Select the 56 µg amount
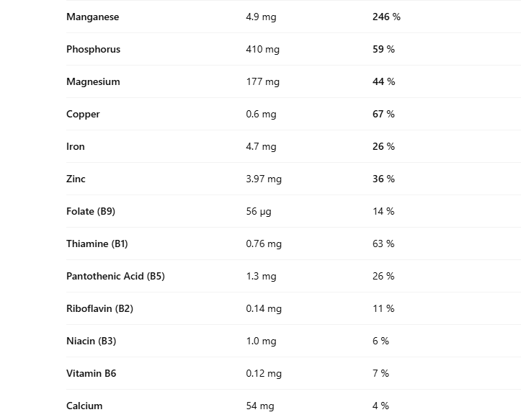This screenshot has width=521, height=420. click(258, 211)
